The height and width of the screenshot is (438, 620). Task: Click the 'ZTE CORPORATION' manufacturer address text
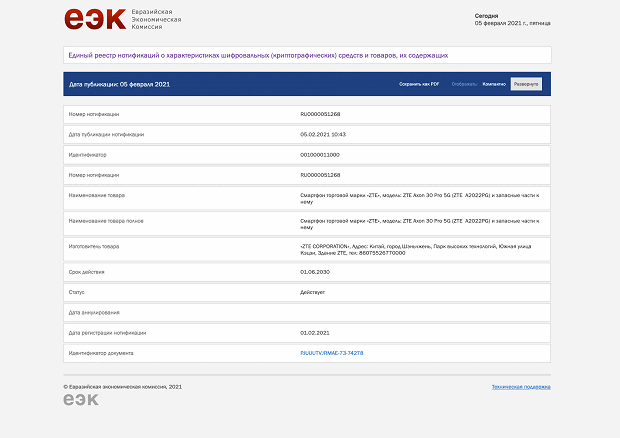(x=416, y=249)
